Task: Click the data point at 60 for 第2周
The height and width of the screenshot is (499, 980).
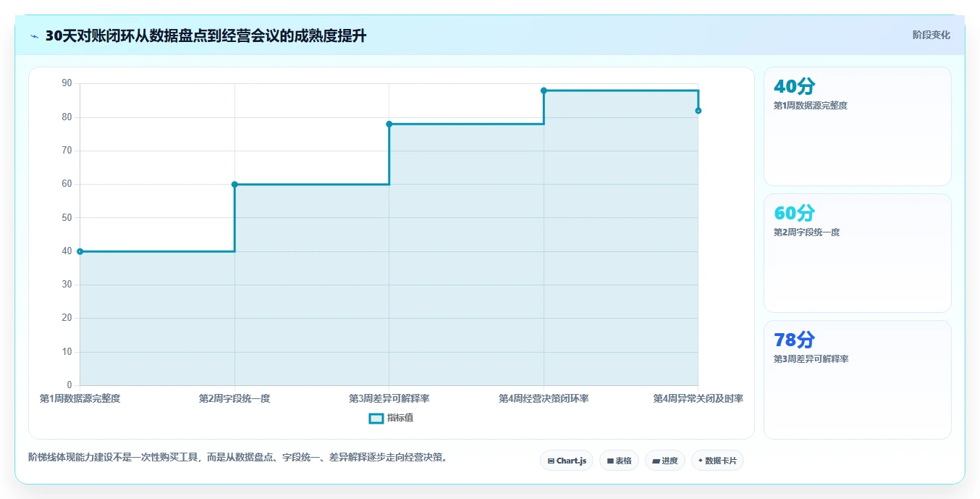Action: click(x=235, y=184)
